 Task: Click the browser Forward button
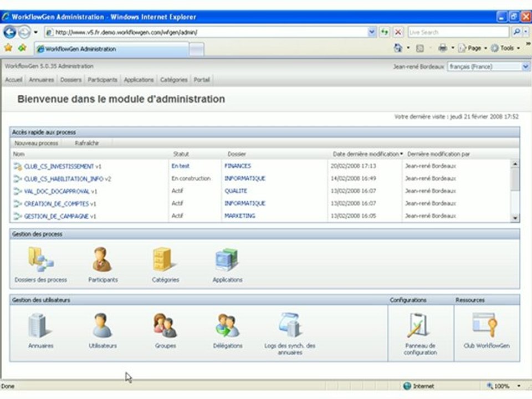click(x=24, y=32)
